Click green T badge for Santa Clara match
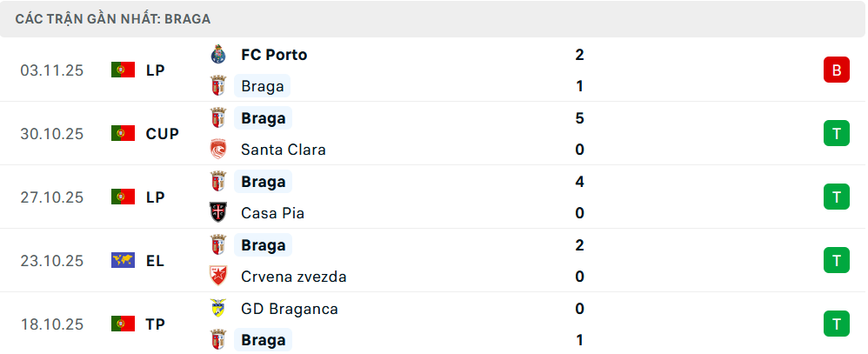 836,134
